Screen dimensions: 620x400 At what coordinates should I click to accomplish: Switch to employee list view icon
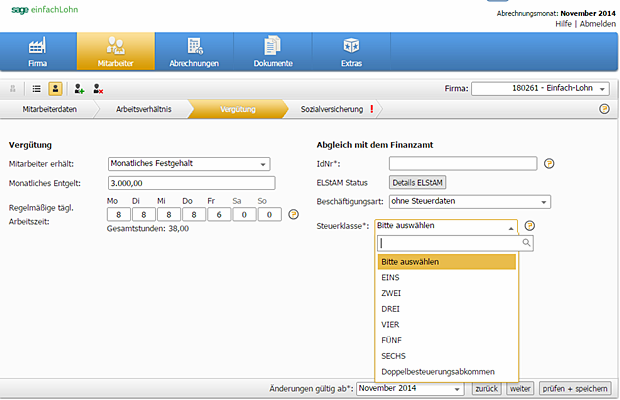(x=36, y=89)
